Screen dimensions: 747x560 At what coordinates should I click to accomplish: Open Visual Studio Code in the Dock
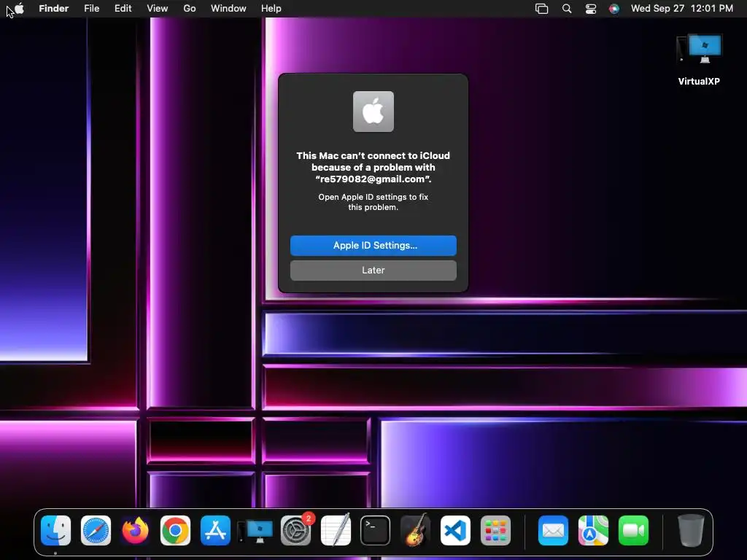coord(455,531)
